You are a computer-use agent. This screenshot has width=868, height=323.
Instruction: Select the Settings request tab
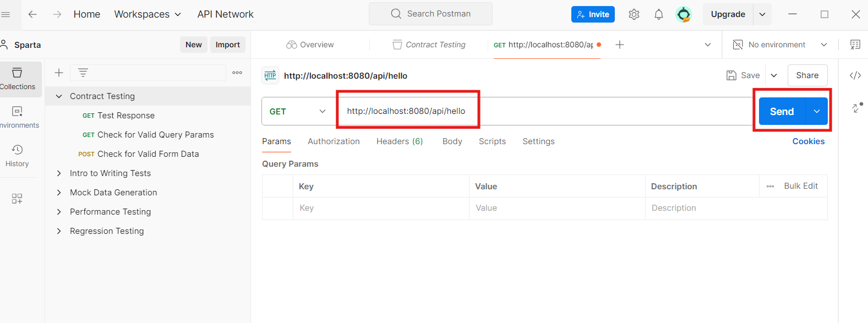pyautogui.click(x=538, y=141)
